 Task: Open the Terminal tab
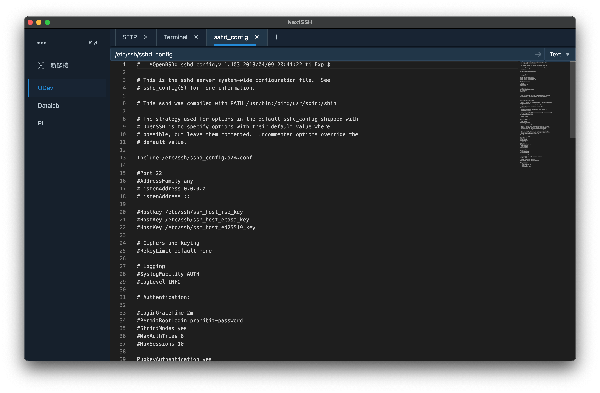[x=175, y=37]
